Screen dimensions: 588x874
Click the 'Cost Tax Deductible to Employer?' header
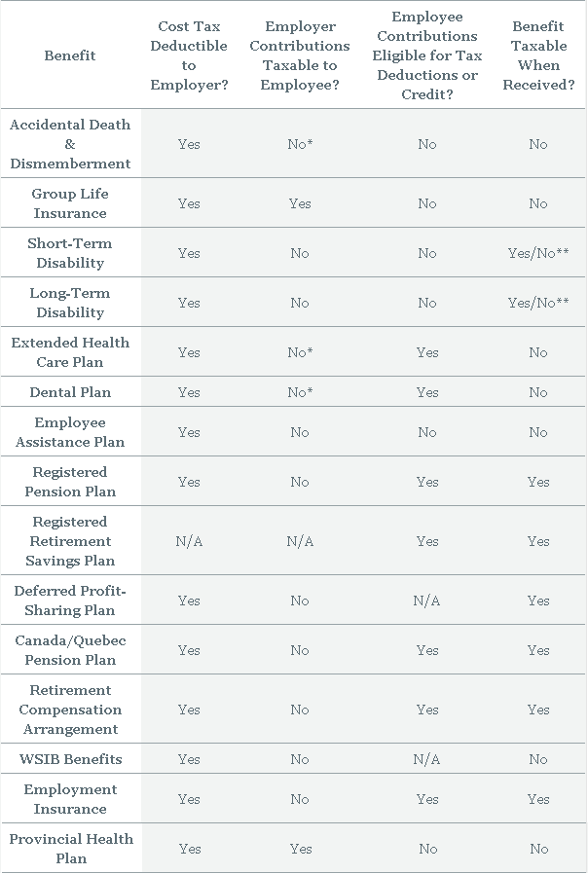189,55
